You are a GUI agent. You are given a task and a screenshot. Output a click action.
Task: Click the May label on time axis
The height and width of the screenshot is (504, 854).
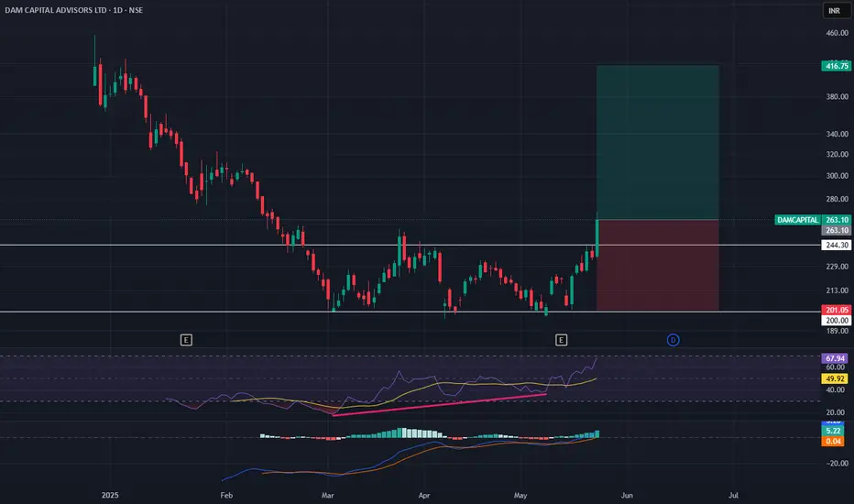point(520,495)
